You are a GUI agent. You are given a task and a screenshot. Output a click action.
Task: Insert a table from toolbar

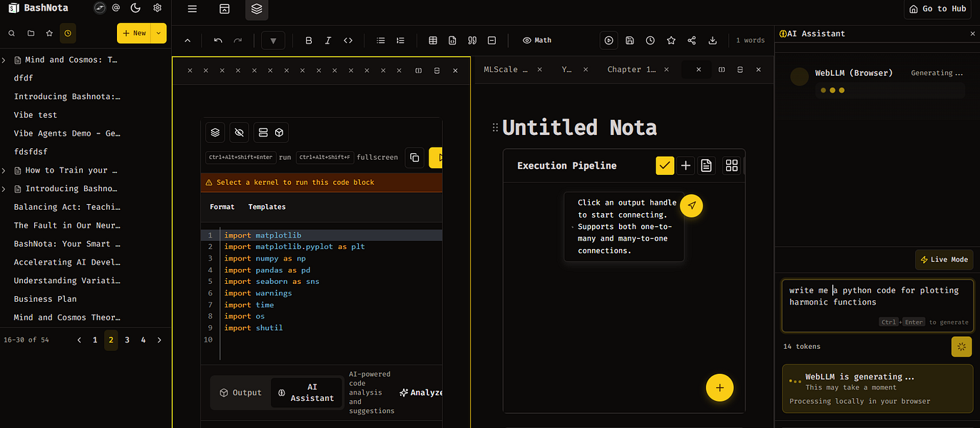click(433, 41)
